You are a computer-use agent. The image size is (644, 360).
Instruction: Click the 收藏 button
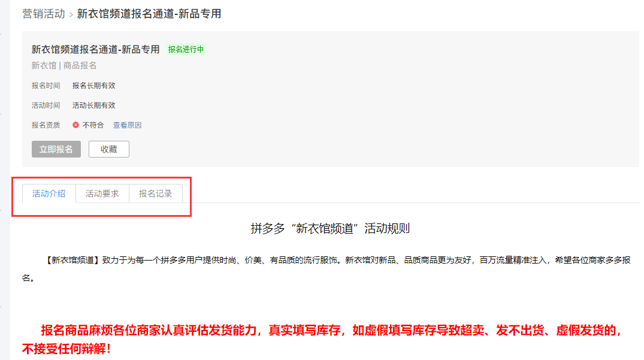pyautogui.click(x=109, y=149)
